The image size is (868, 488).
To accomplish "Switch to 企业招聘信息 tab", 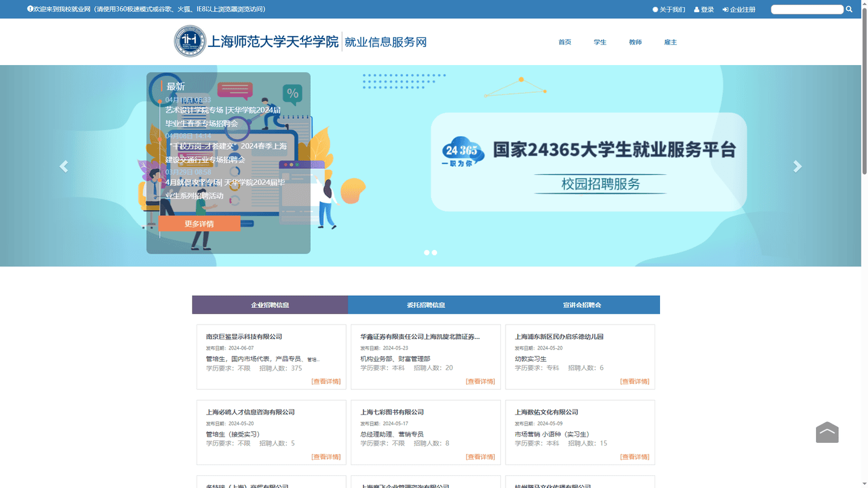I will point(270,305).
